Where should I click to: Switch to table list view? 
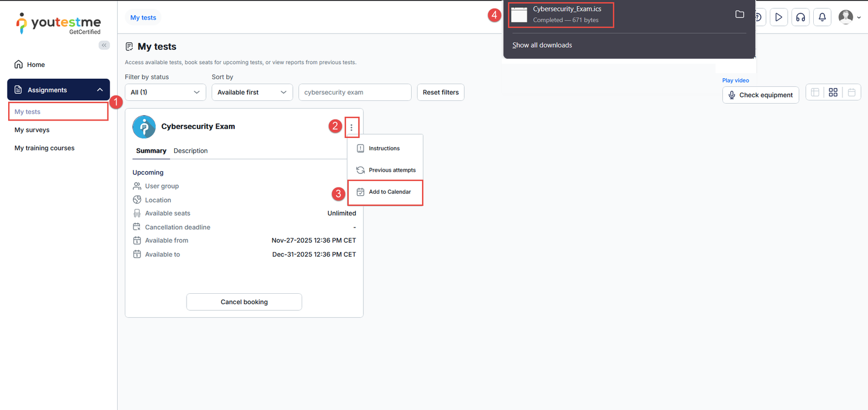(x=815, y=92)
